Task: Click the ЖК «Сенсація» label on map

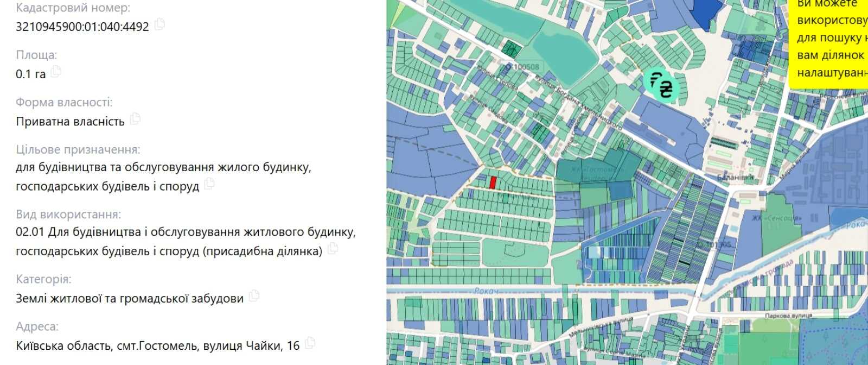Action: (x=776, y=218)
